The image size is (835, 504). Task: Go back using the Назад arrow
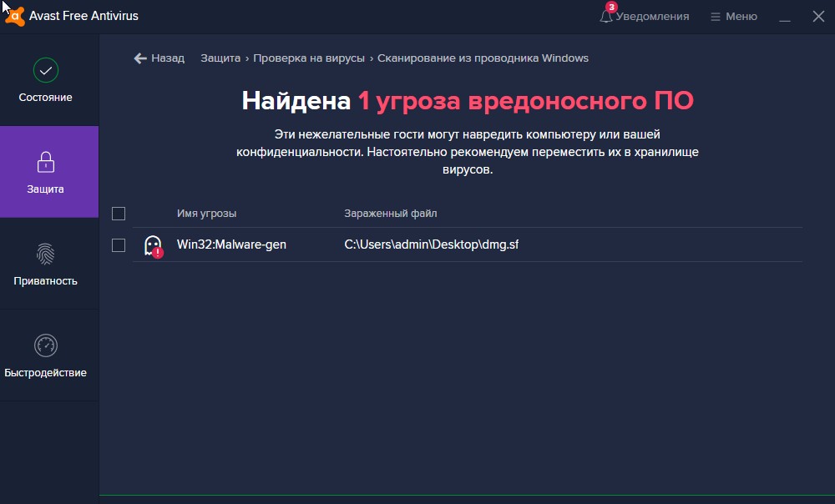pos(159,58)
